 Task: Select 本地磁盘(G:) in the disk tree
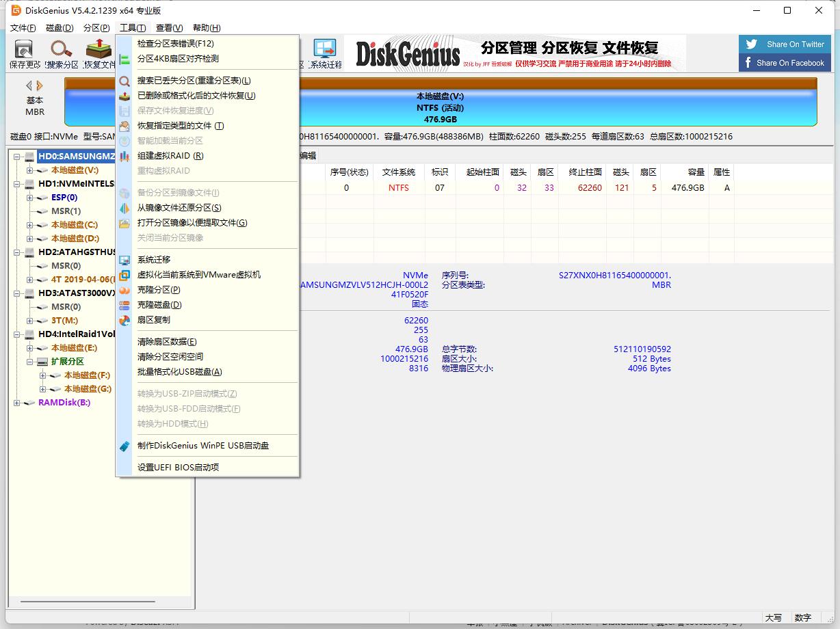pos(88,389)
